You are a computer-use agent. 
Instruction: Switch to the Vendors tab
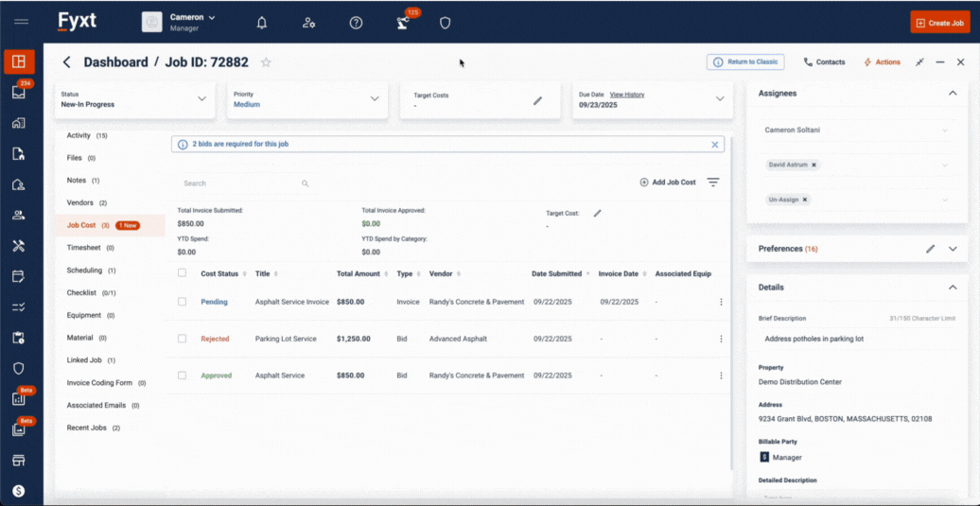coord(80,202)
